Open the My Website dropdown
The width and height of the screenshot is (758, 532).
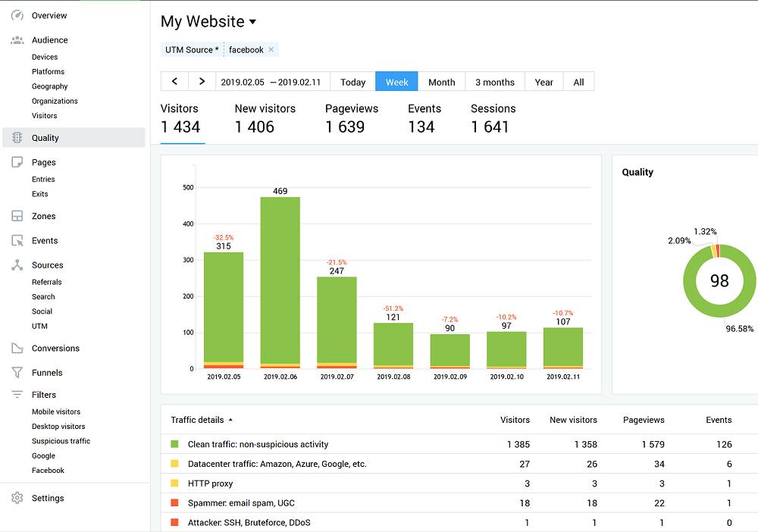point(252,22)
